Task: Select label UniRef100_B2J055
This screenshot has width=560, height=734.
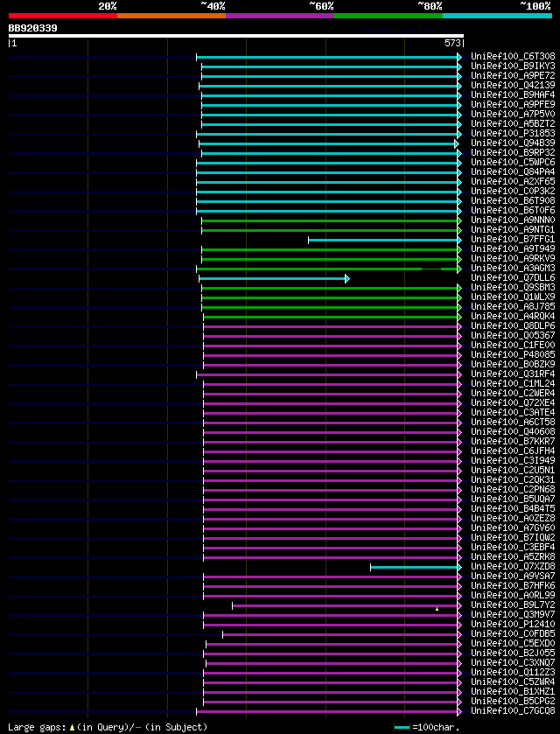Action: pos(513,653)
